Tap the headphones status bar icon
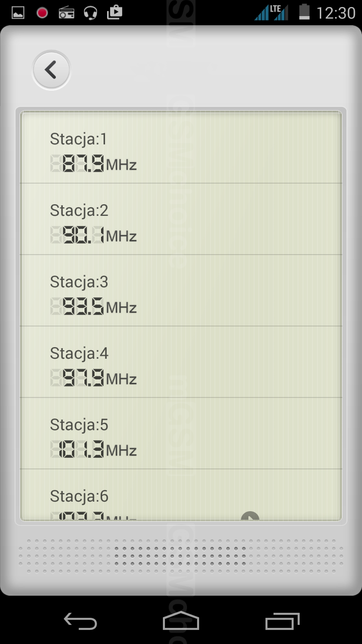Image resolution: width=362 pixels, height=644 pixels. [90, 13]
